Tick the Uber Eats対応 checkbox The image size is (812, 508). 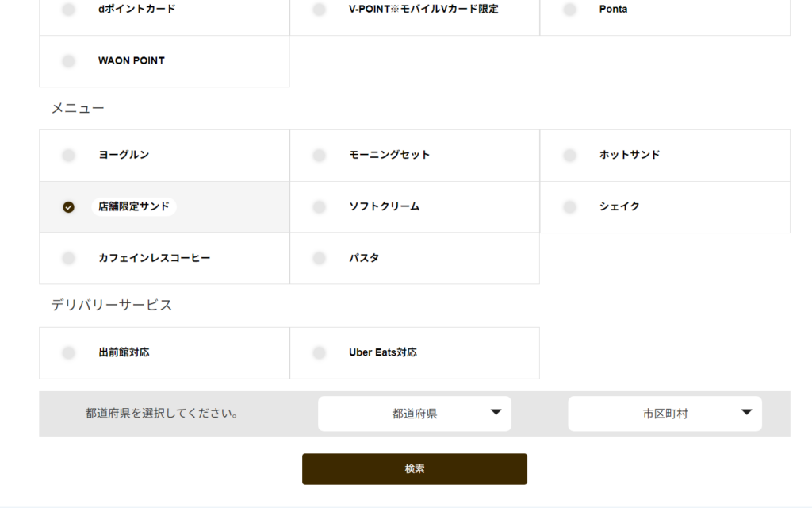[x=319, y=352]
